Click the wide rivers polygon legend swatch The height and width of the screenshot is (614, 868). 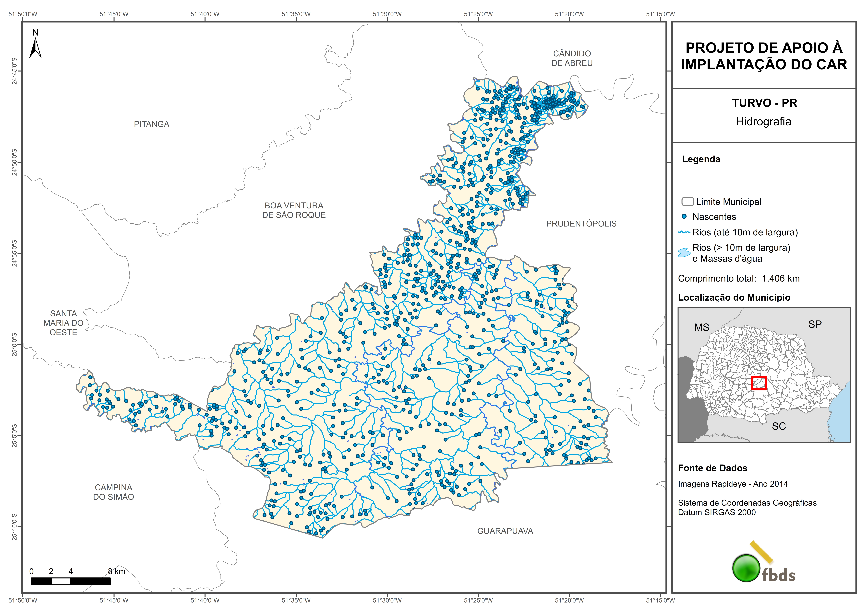click(684, 253)
